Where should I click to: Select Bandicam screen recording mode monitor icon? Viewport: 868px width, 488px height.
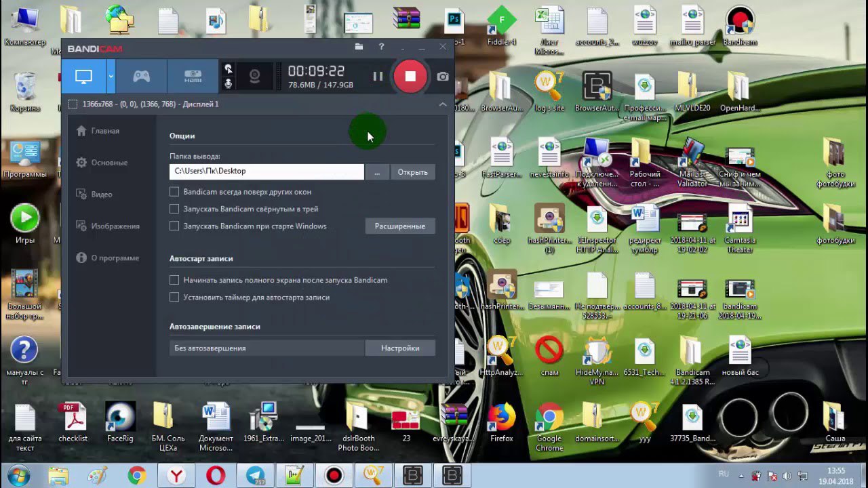pyautogui.click(x=83, y=77)
